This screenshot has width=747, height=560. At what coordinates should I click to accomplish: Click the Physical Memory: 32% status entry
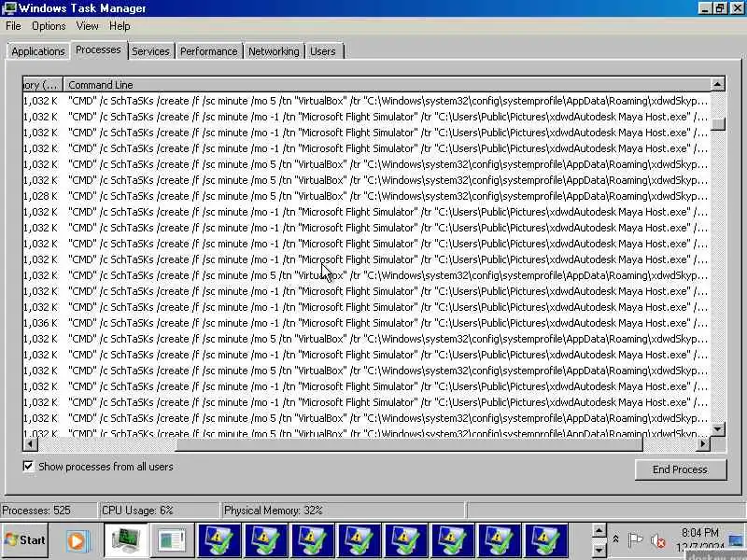point(342,510)
